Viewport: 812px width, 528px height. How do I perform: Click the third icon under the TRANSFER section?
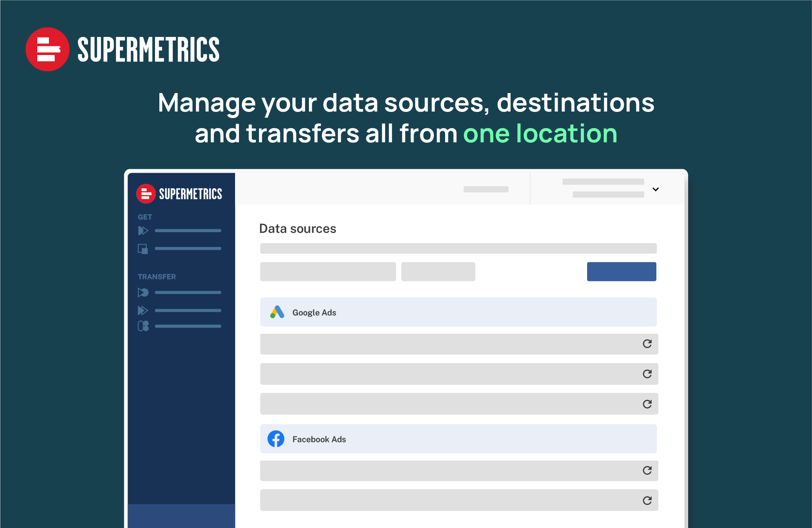point(143,326)
